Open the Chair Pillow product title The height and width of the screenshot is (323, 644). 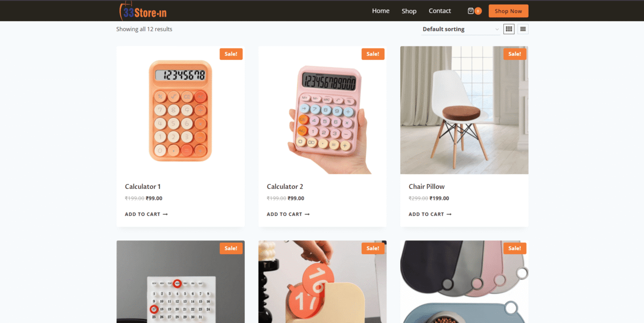coord(427,186)
